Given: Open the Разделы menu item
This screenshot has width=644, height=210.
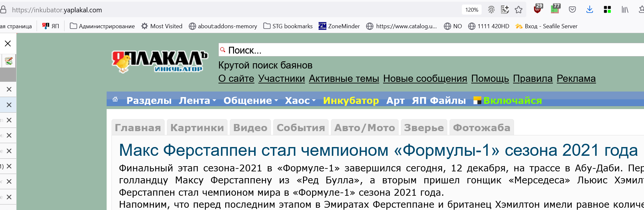Looking at the screenshot, I should [x=149, y=101].
